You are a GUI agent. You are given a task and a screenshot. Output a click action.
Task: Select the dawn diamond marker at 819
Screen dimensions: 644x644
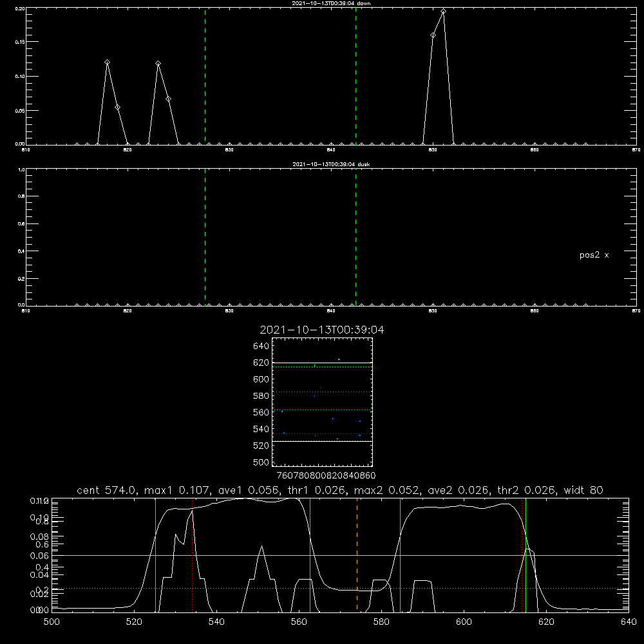[x=117, y=108]
